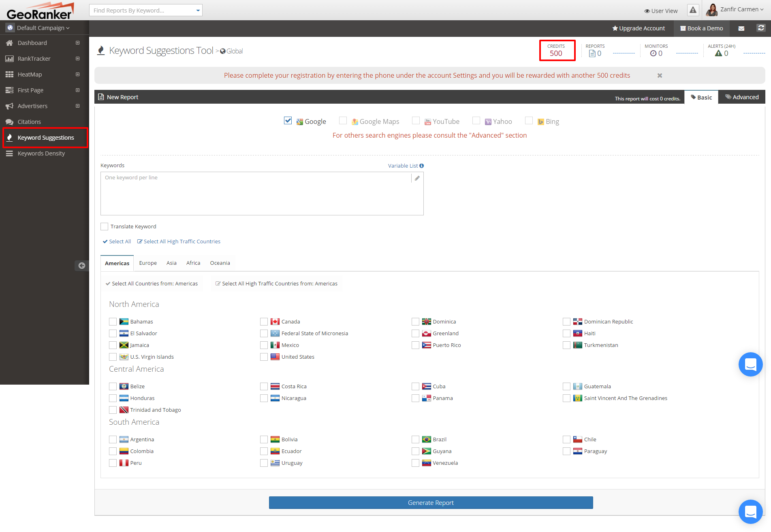Expand the RankTracker sidebar section

point(77,59)
